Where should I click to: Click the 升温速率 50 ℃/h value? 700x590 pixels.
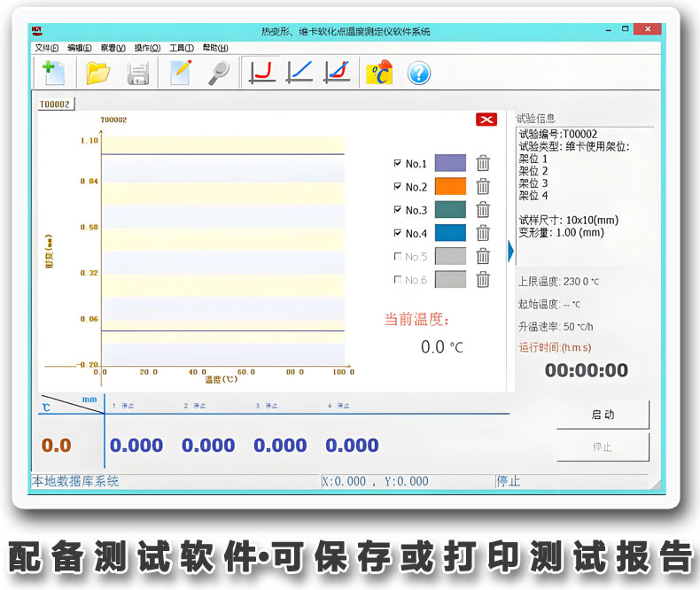pyautogui.click(x=578, y=327)
